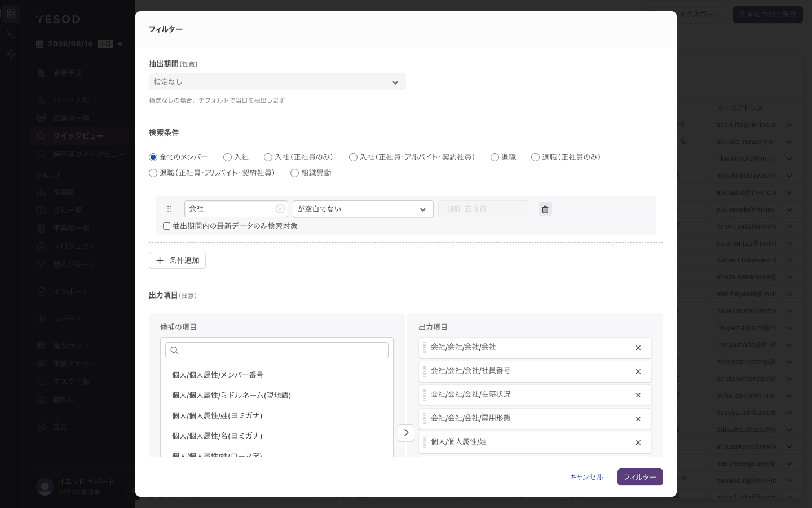The height and width of the screenshot is (508, 812).
Task: Choose 退職(正社員・アルバイト・契約社員) radio option
Action: pos(153,173)
